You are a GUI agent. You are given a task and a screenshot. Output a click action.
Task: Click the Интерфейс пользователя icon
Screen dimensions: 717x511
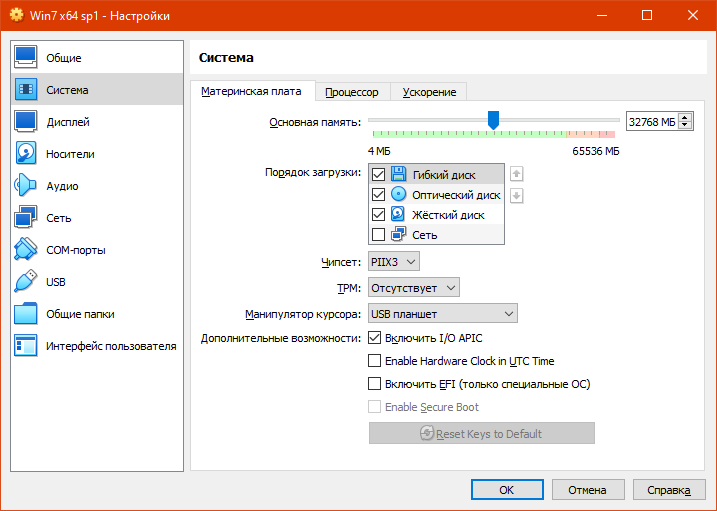point(26,346)
